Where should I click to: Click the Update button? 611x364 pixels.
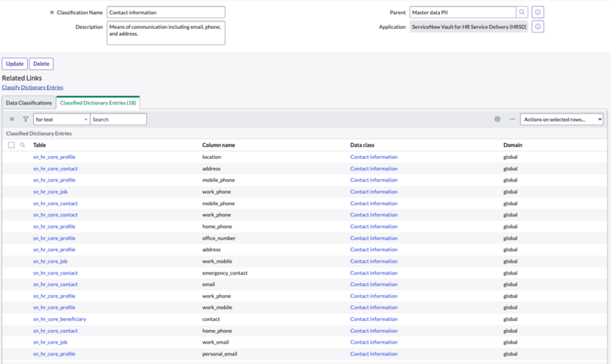(x=15, y=64)
